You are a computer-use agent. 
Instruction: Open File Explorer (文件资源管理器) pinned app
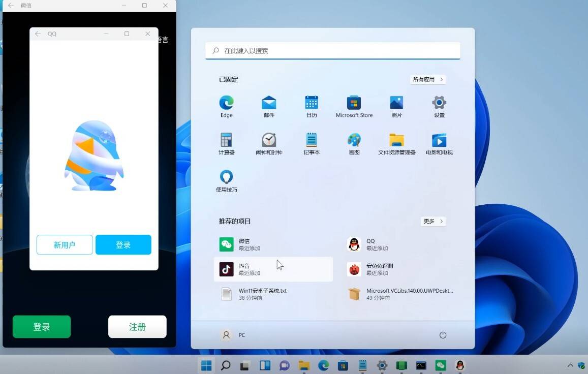pyautogui.click(x=397, y=144)
